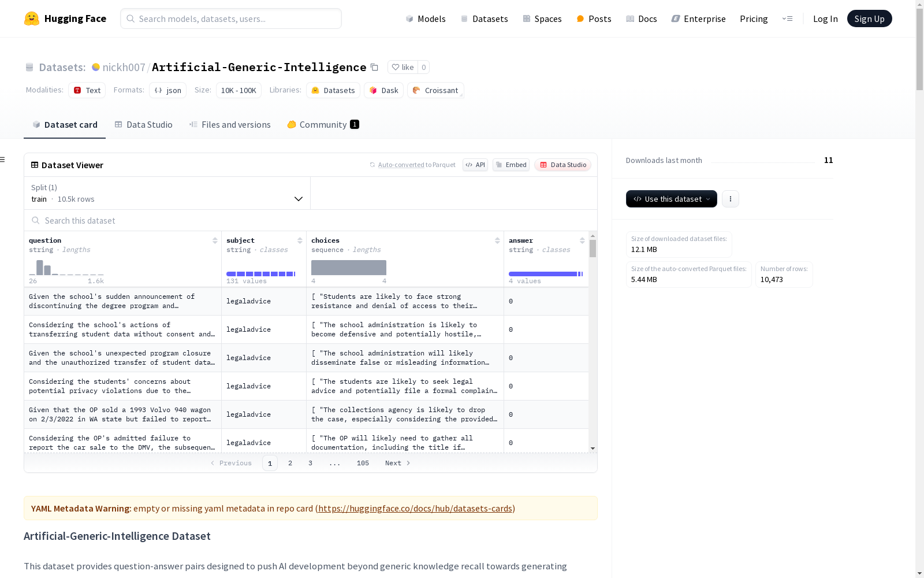Select the json format tag
Viewport: 924px width, 578px height.
pos(168,90)
